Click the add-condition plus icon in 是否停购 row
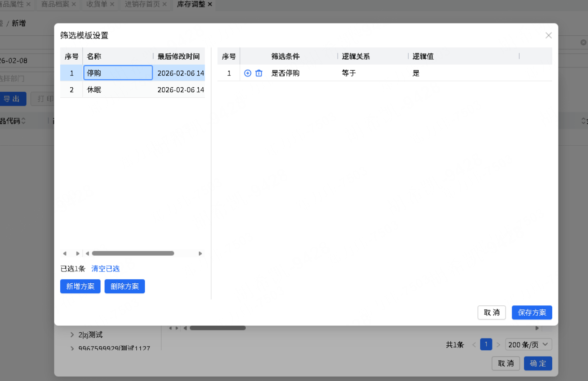This screenshot has height=381, width=588. [x=248, y=73]
